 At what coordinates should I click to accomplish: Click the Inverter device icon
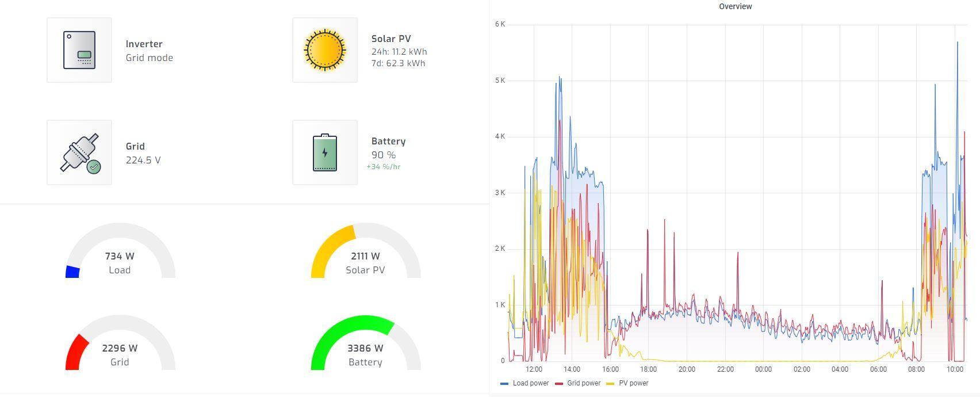(79, 50)
